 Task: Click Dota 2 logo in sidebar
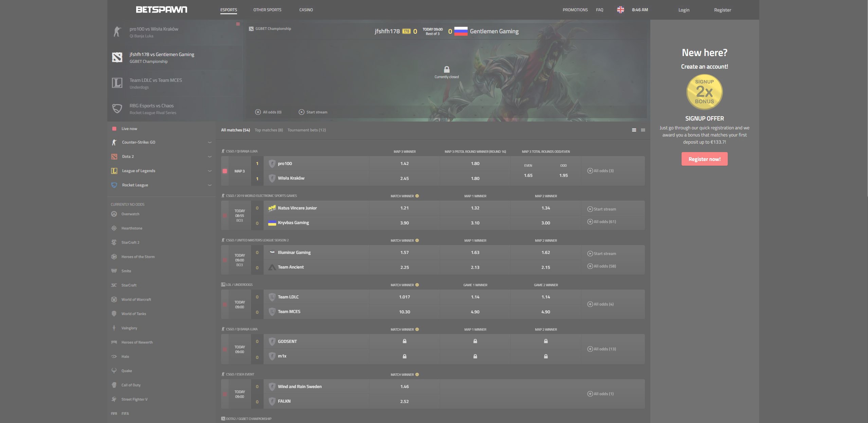[114, 157]
